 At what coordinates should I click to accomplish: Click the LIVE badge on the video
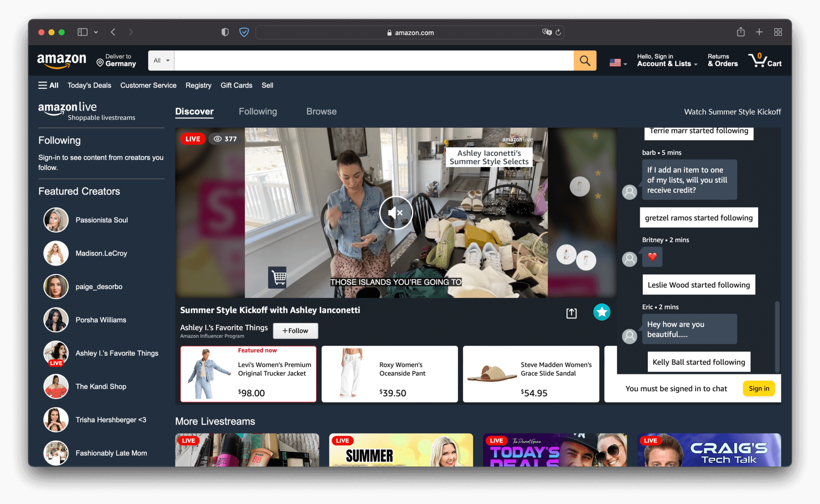tap(193, 139)
